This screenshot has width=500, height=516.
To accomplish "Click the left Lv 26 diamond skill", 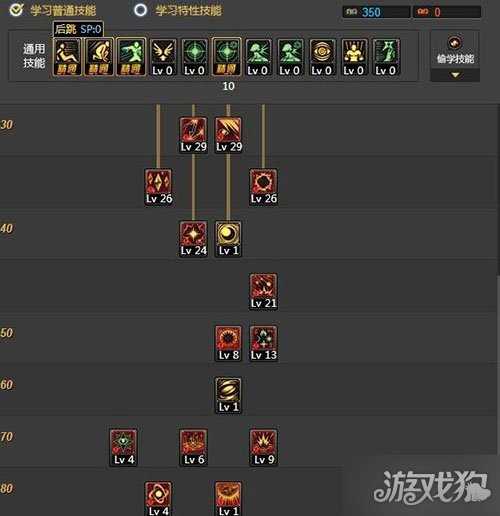I will [x=159, y=187].
